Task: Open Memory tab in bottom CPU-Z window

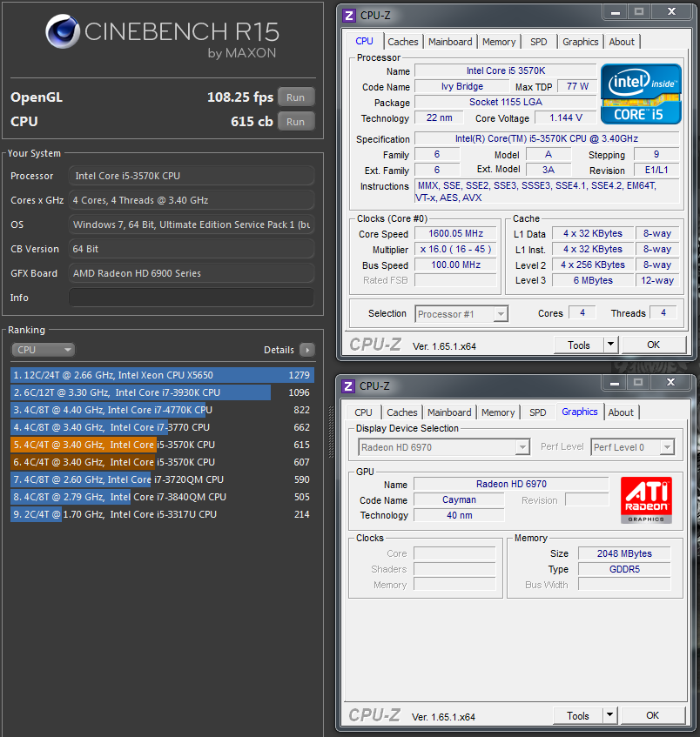Action: [x=498, y=412]
